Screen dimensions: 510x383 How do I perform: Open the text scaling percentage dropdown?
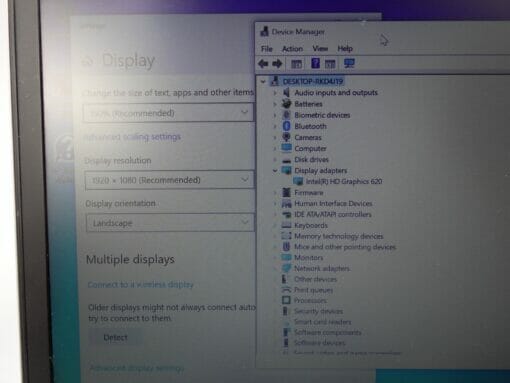(168, 113)
